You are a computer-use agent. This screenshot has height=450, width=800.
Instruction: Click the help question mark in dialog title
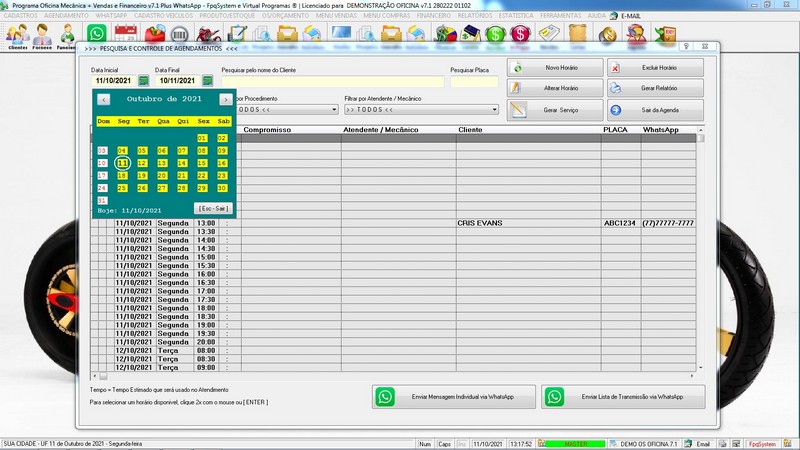[687, 46]
